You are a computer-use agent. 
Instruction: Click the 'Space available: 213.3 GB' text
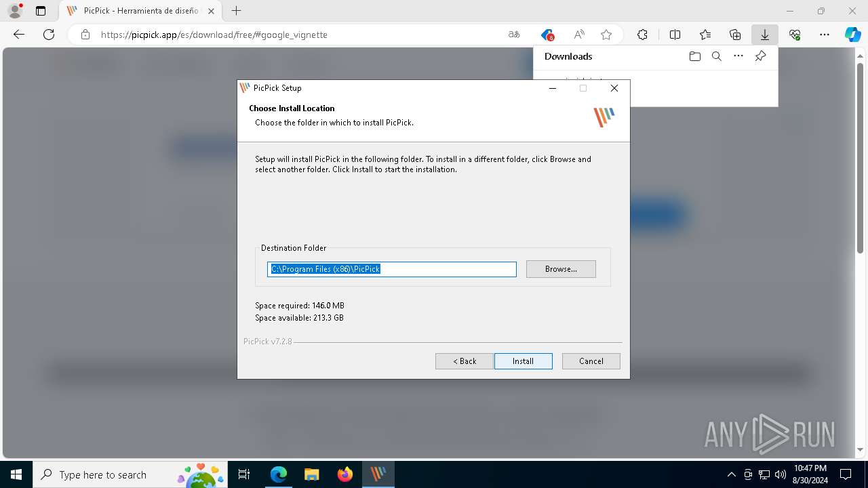tap(299, 318)
